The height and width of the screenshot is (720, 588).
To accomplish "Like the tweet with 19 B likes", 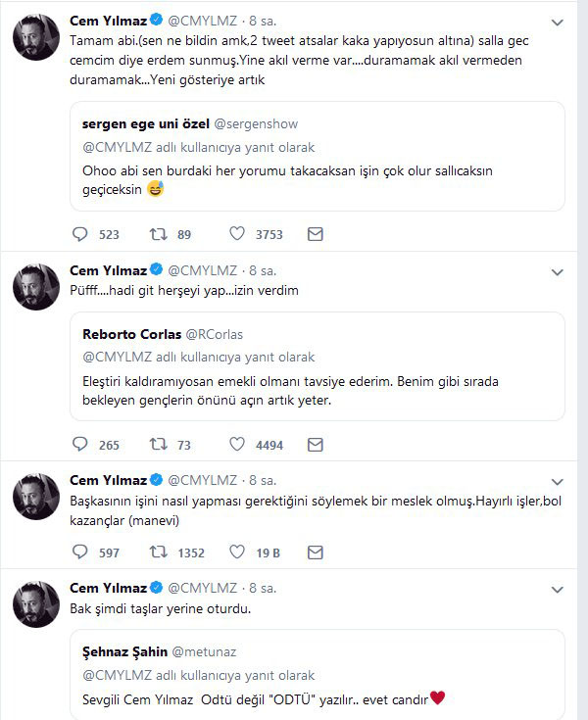I will 236,552.
